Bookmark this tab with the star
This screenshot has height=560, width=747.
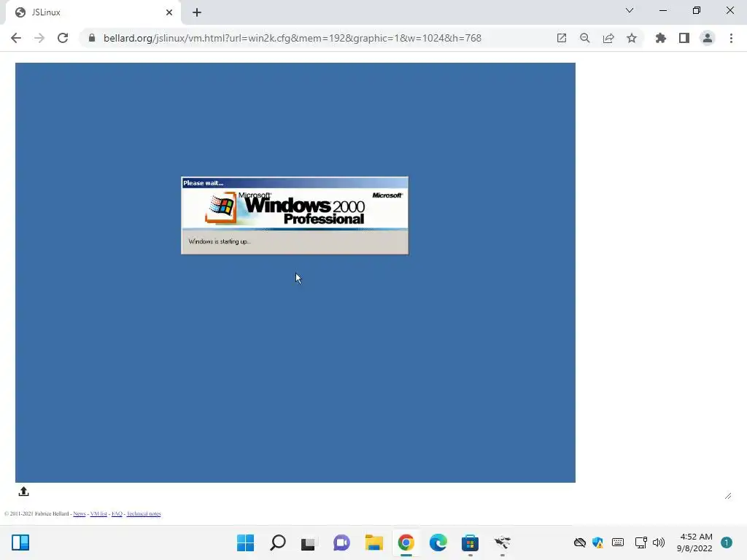[632, 38]
